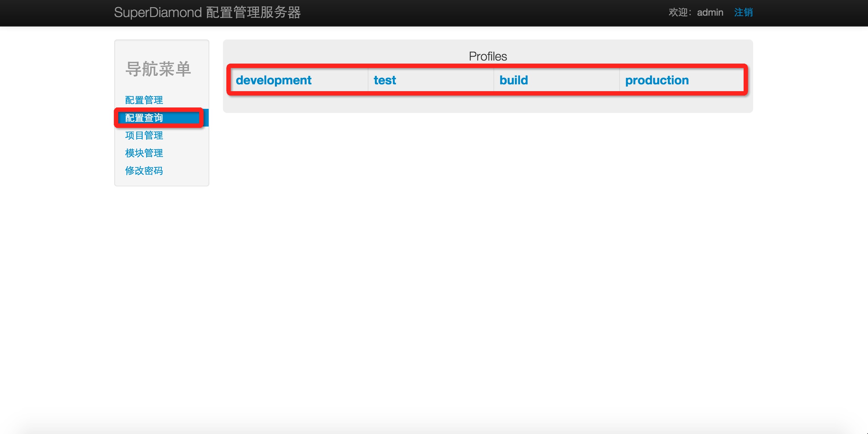Image resolution: width=868 pixels, height=434 pixels.
Task: Open the build profile
Action: click(513, 80)
